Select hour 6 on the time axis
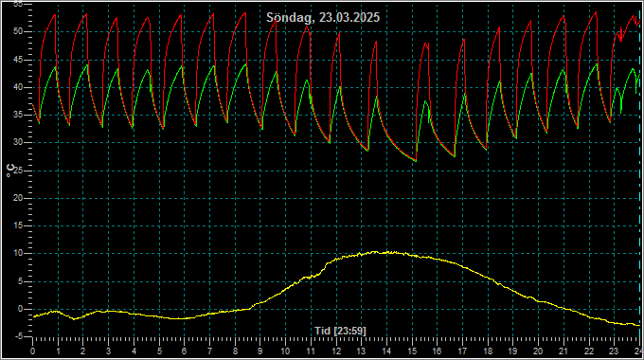Viewport: 644px width, 360px height. pyautogui.click(x=185, y=351)
